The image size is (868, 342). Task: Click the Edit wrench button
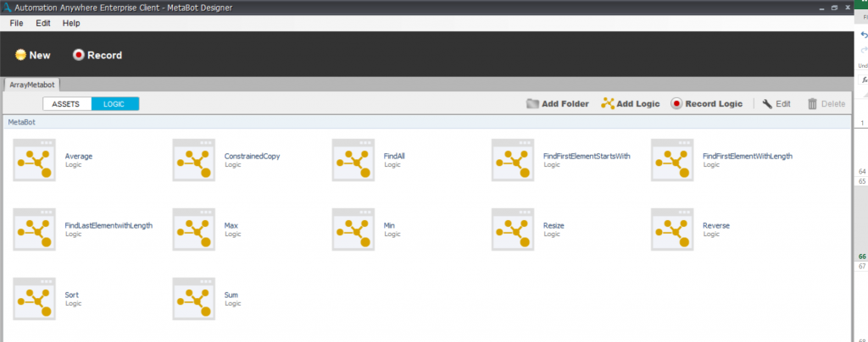(776, 104)
